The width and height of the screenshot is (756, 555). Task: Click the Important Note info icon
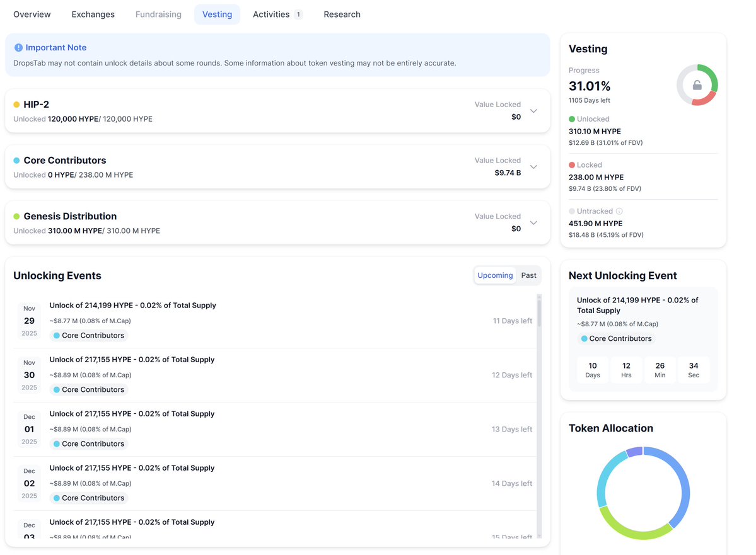point(18,48)
